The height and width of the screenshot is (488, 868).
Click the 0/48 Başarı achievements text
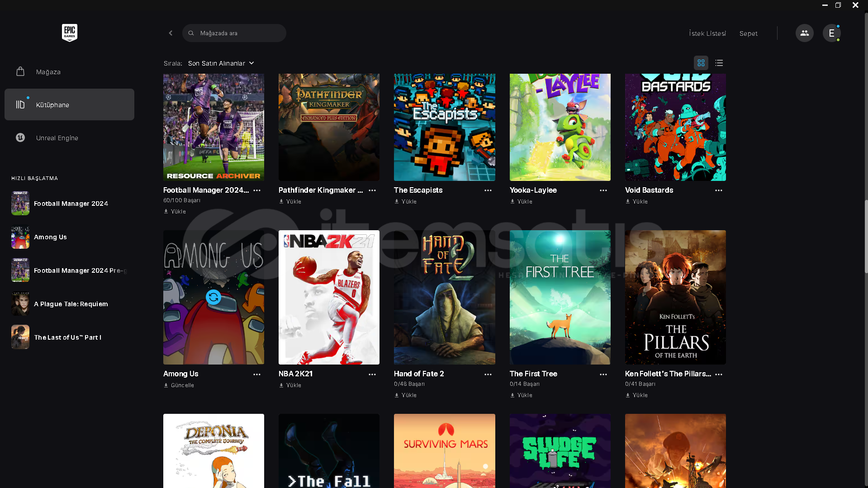tap(409, 384)
